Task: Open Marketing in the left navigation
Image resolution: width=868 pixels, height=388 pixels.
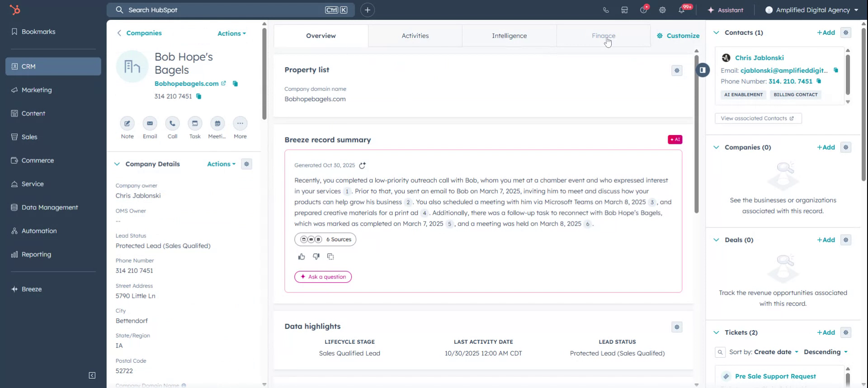Action: click(x=53, y=90)
